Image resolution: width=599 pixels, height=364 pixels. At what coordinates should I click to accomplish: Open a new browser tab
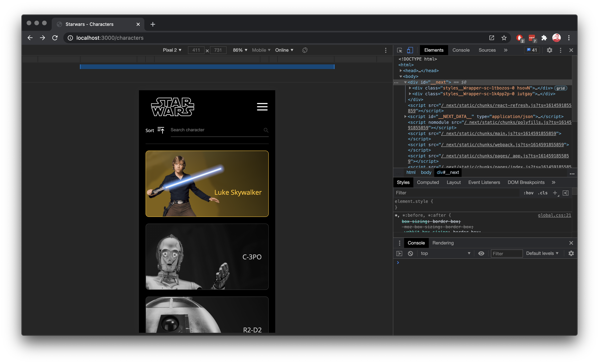(153, 24)
